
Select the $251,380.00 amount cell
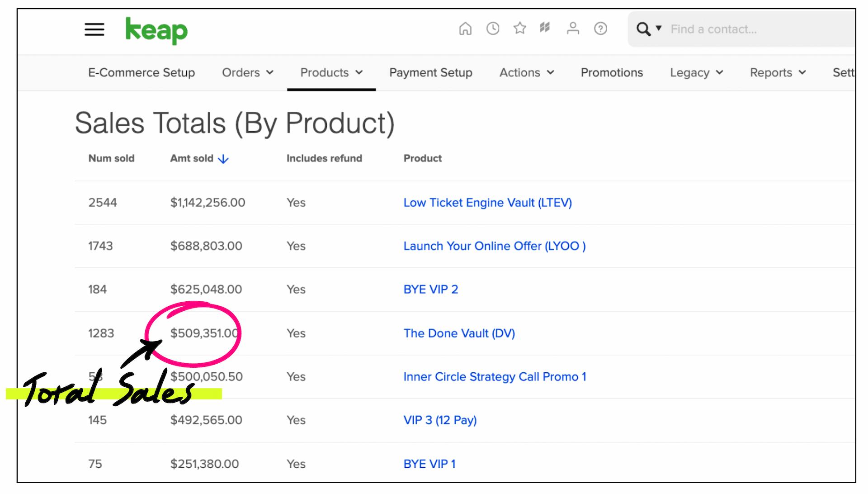[x=204, y=464]
